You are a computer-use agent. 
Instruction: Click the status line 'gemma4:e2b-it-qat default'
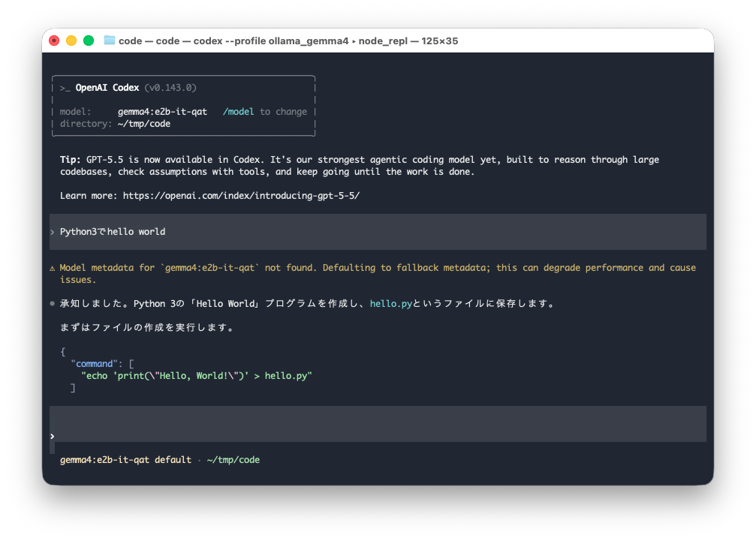pyautogui.click(x=125, y=460)
